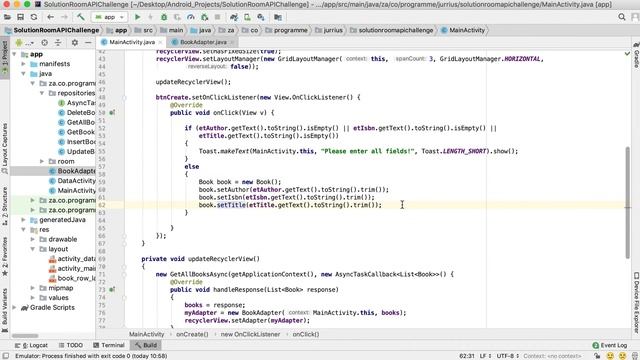640x360 pixels.
Task: Close the BookAdapter.java tab
Action: (x=232, y=42)
